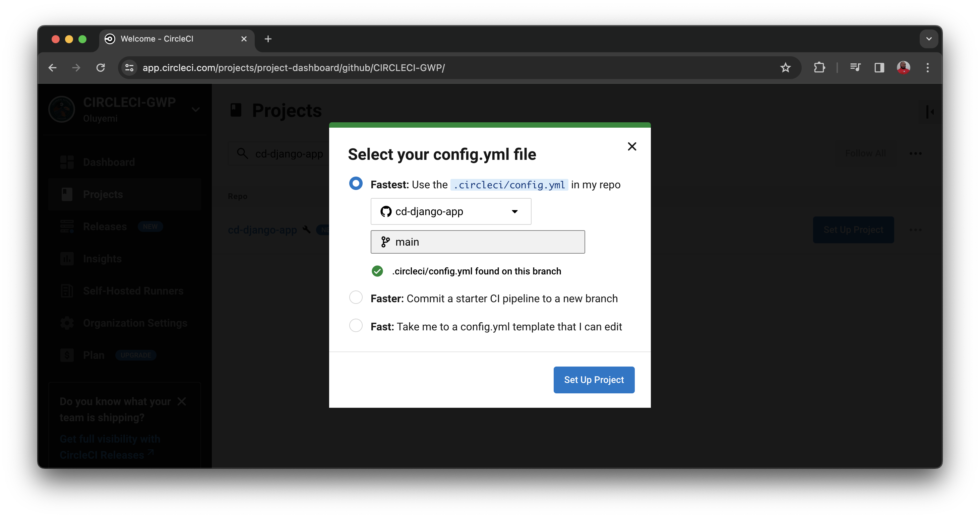Open Organization Settings gear icon
The height and width of the screenshot is (518, 980).
(x=67, y=323)
